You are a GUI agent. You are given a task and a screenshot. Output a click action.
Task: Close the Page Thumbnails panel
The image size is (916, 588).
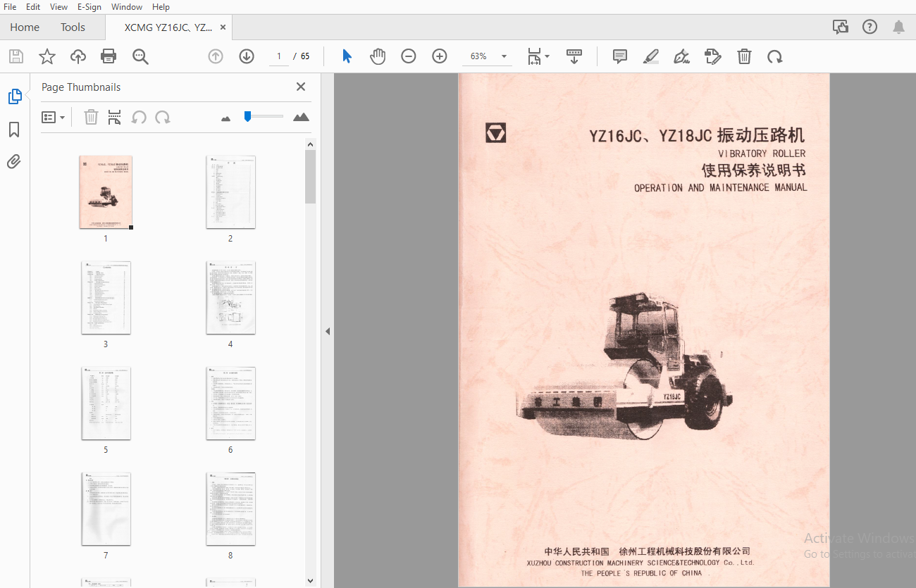coord(301,87)
